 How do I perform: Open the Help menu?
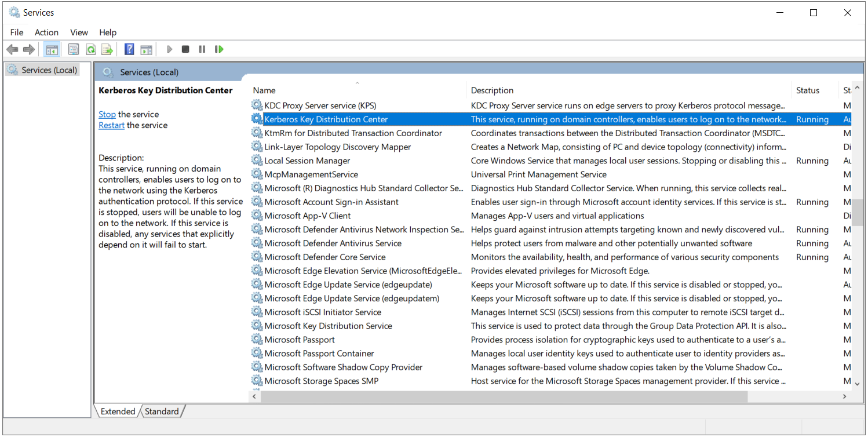coord(108,32)
